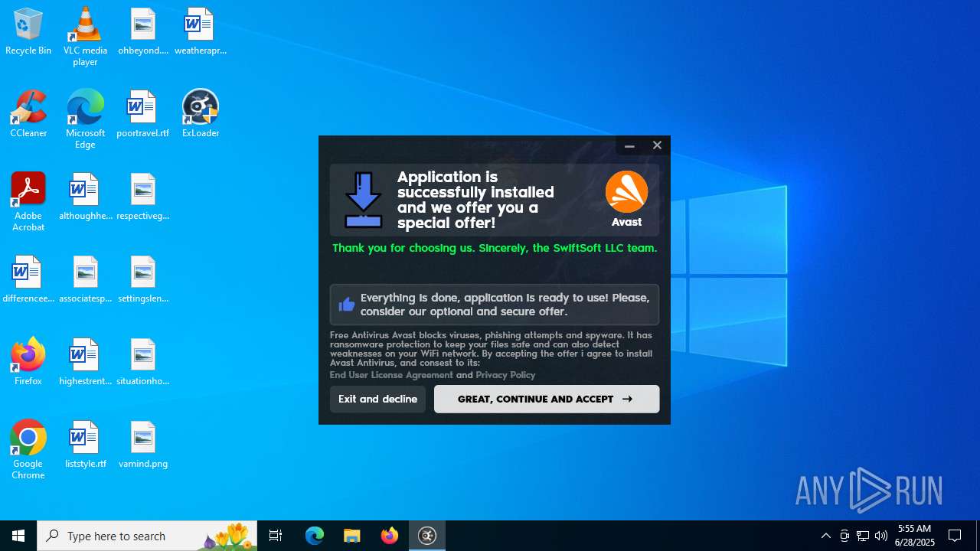Open the volume tray icon

[x=881, y=536]
